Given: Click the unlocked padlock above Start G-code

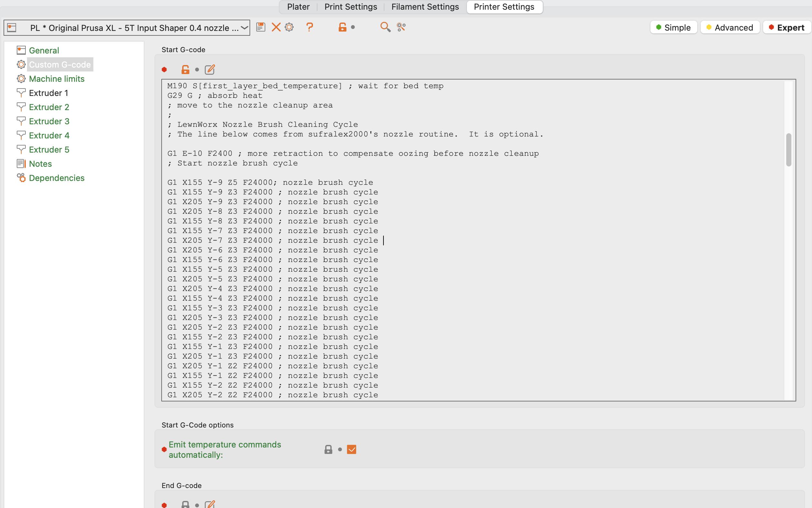Looking at the screenshot, I should (x=185, y=70).
